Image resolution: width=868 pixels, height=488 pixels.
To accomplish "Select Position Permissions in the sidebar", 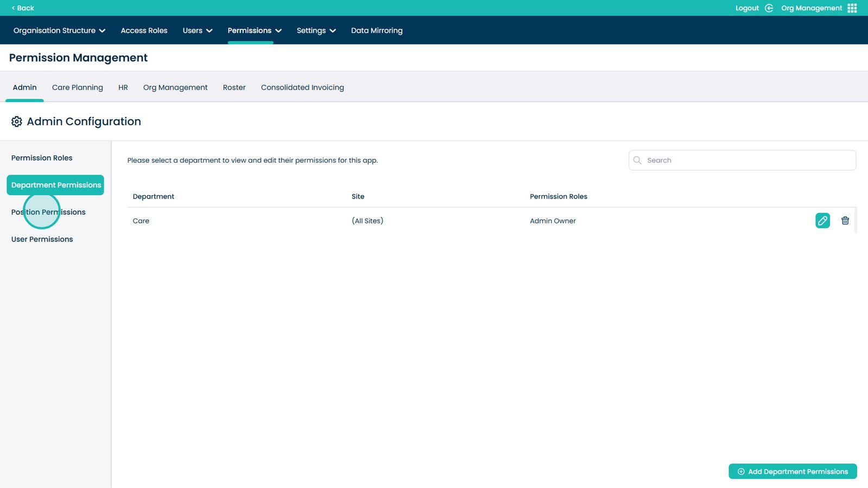I will point(48,212).
